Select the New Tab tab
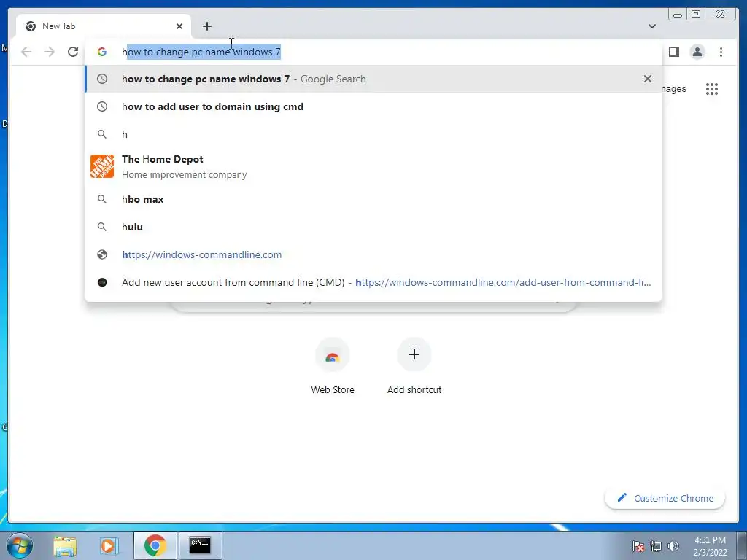The image size is (747, 560). pos(104,26)
